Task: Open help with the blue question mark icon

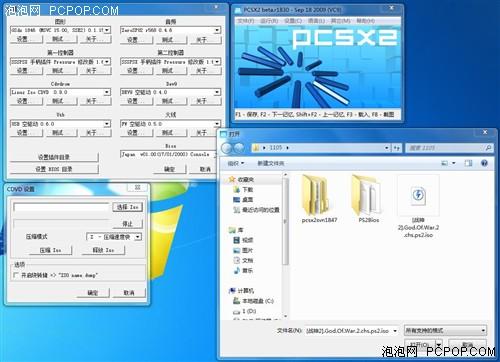Action: [x=484, y=163]
